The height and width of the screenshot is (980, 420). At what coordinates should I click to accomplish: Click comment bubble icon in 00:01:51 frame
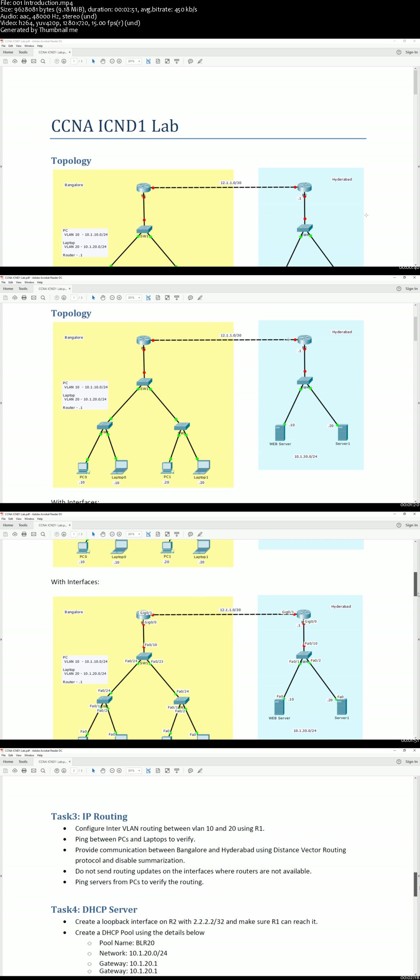point(190,534)
